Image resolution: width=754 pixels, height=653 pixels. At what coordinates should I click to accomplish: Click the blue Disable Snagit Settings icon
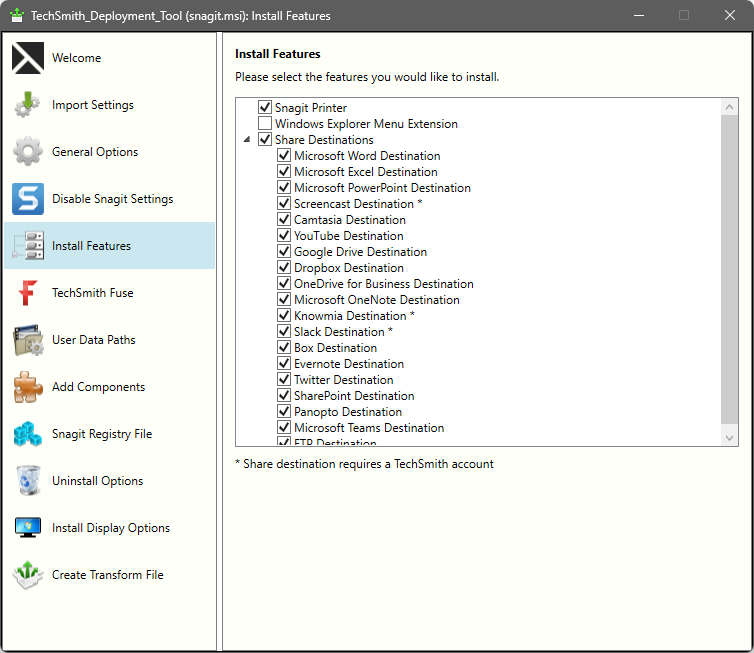[x=28, y=199]
